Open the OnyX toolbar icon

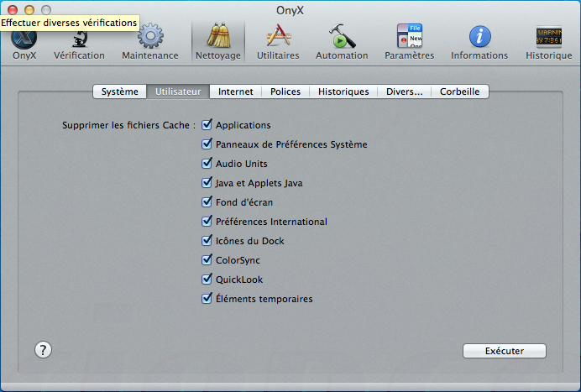[24, 43]
